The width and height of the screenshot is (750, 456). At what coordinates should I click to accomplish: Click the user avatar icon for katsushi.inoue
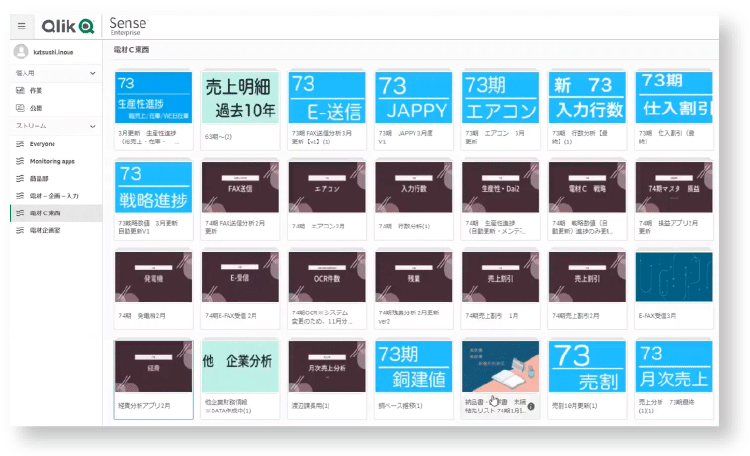[x=21, y=52]
